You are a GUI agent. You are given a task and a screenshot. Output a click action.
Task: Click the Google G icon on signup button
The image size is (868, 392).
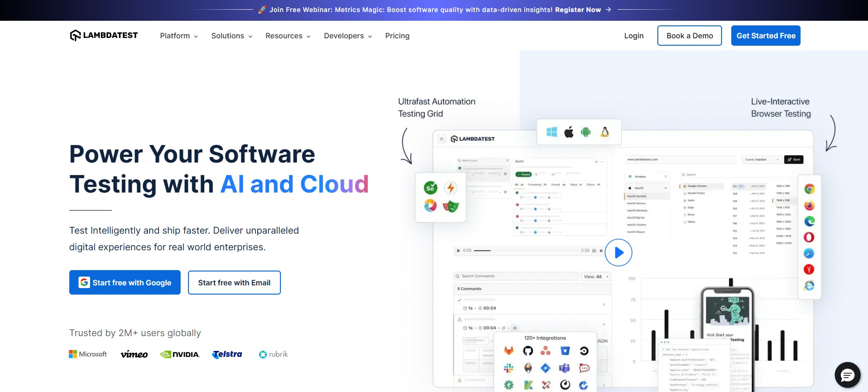tap(84, 282)
